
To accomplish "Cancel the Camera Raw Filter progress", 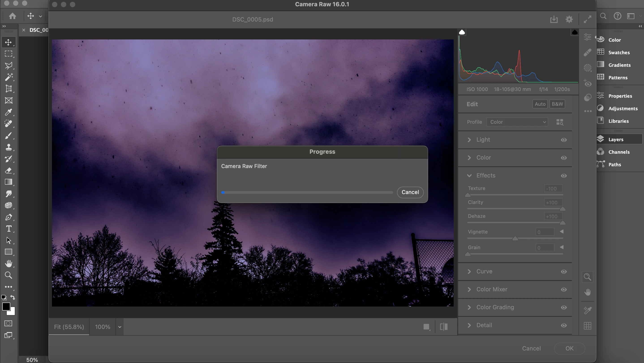I will click(x=410, y=192).
